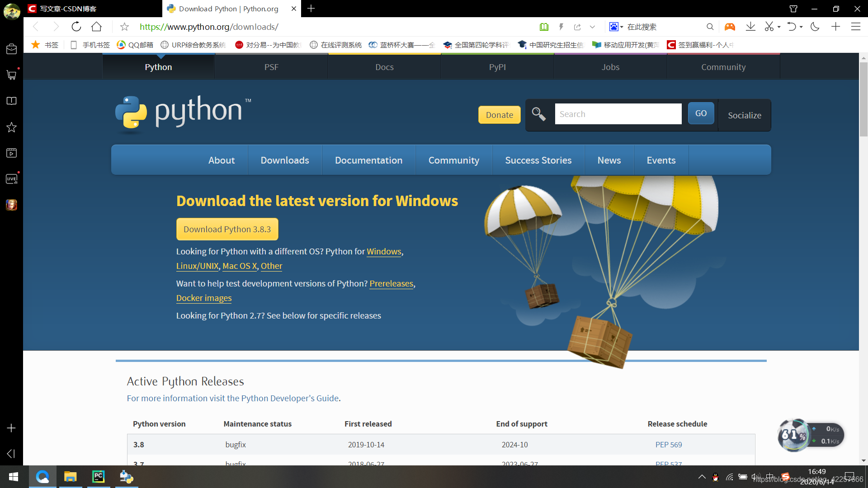Screen dimensions: 868x488
Task: Click the scissors screenshot tool
Action: pyautogui.click(x=769, y=27)
